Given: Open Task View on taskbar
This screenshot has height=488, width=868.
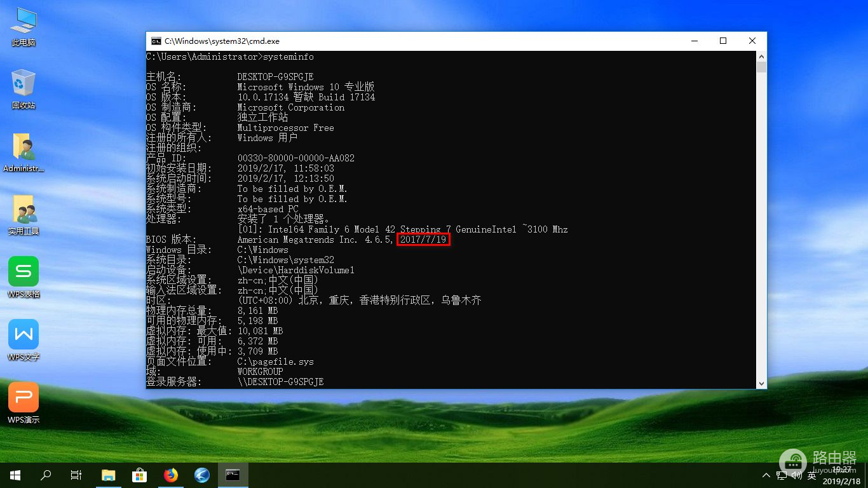Looking at the screenshot, I should pos(76,475).
